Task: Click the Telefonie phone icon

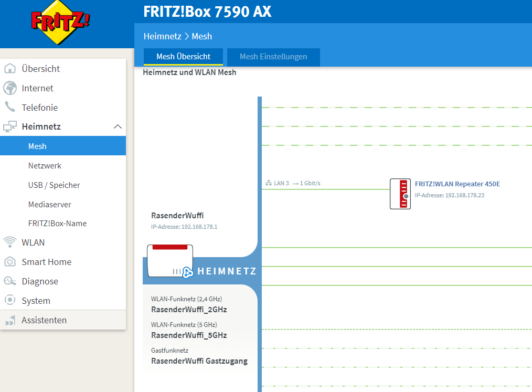Action: [x=10, y=107]
